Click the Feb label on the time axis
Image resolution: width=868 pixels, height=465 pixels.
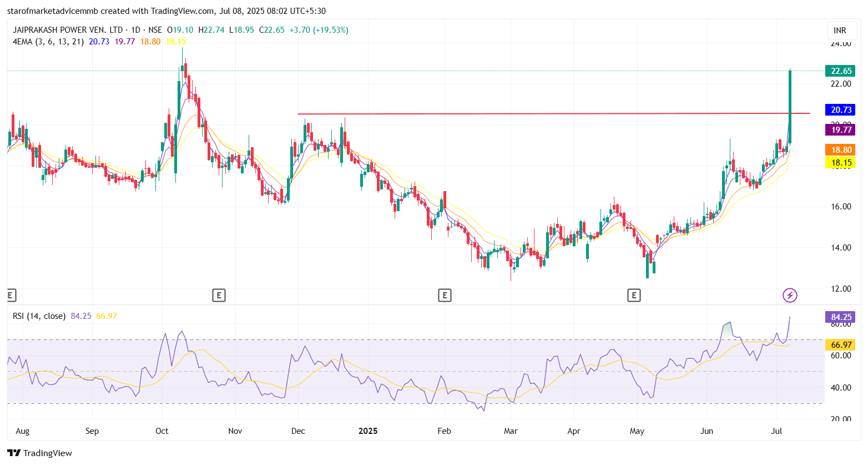[445, 431]
